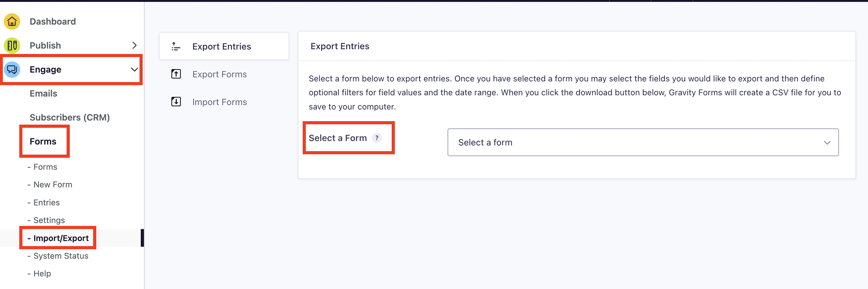
Task: Switch to the Import Forms tab
Action: pyautogui.click(x=219, y=102)
